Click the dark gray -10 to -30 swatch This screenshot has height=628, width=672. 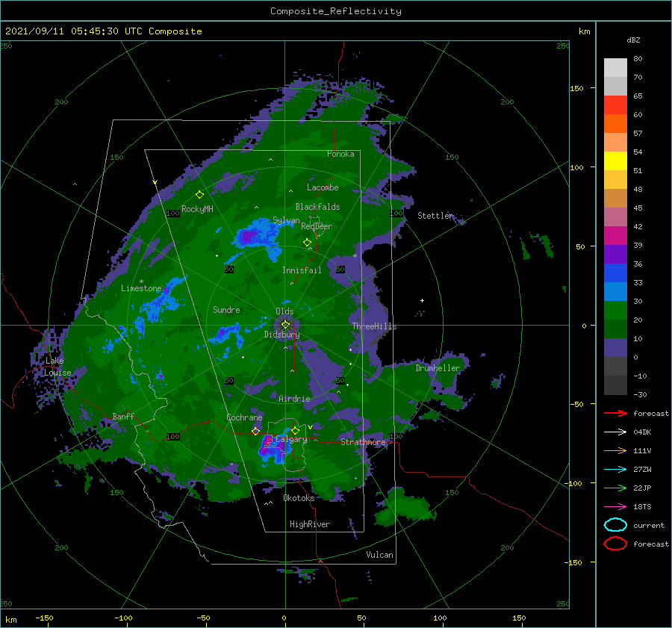click(615, 385)
